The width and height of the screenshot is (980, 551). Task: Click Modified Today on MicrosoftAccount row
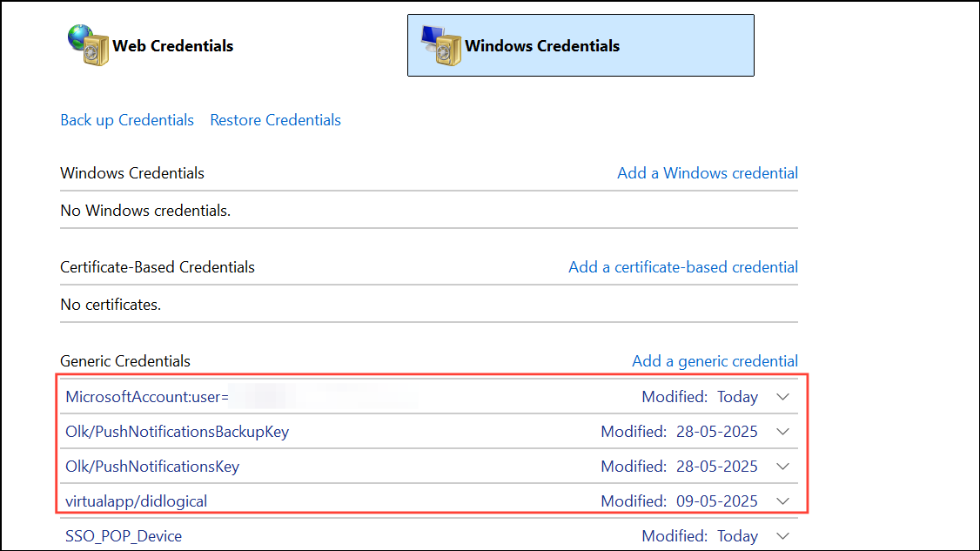coord(700,397)
